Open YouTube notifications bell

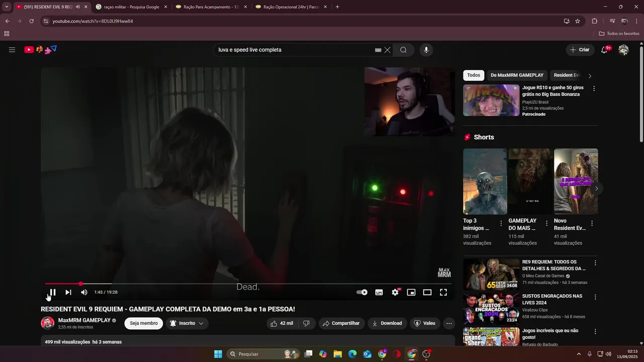pos(604,50)
